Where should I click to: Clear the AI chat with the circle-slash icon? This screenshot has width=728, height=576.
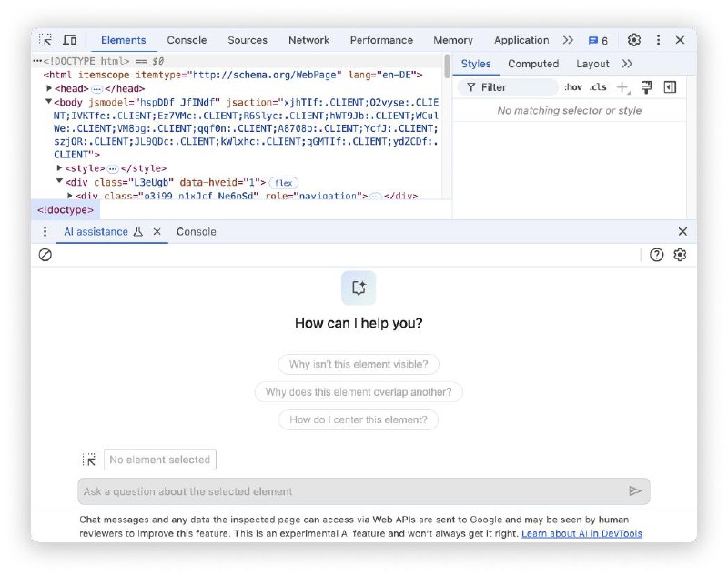45,255
